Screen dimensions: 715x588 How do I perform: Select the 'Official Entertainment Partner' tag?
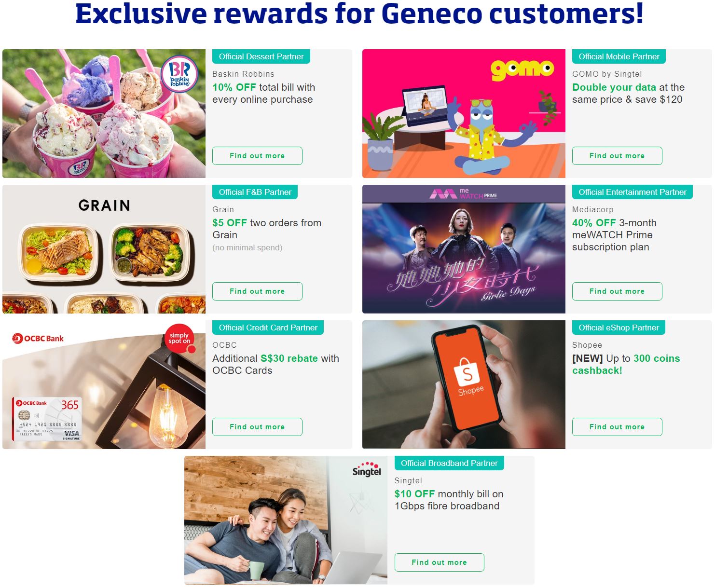click(x=632, y=192)
